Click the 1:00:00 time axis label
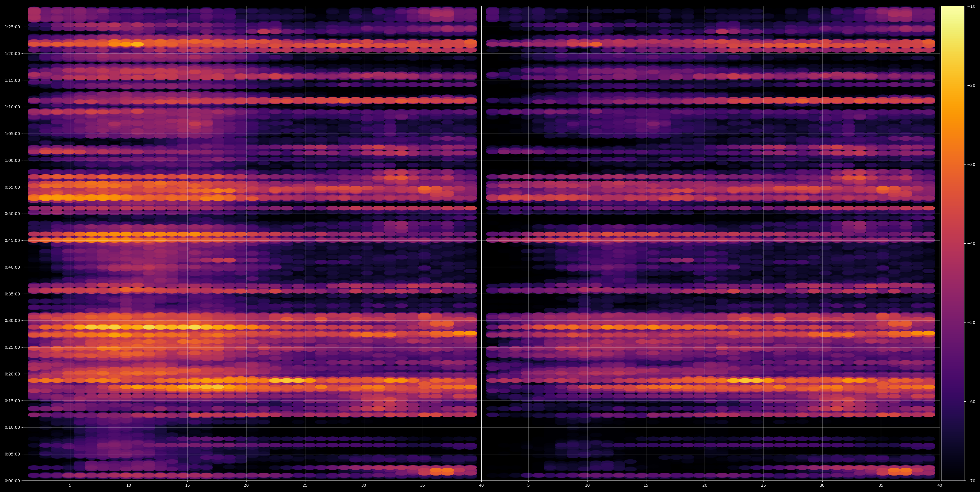Screen dimensions: 980x492 tap(12, 161)
